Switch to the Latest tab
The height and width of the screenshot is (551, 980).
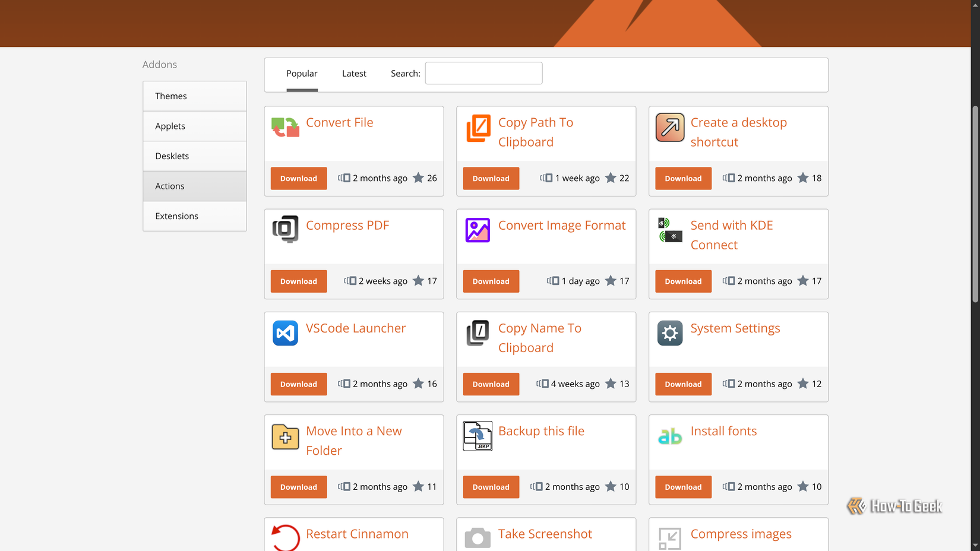pyautogui.click(x=354, y=73)
